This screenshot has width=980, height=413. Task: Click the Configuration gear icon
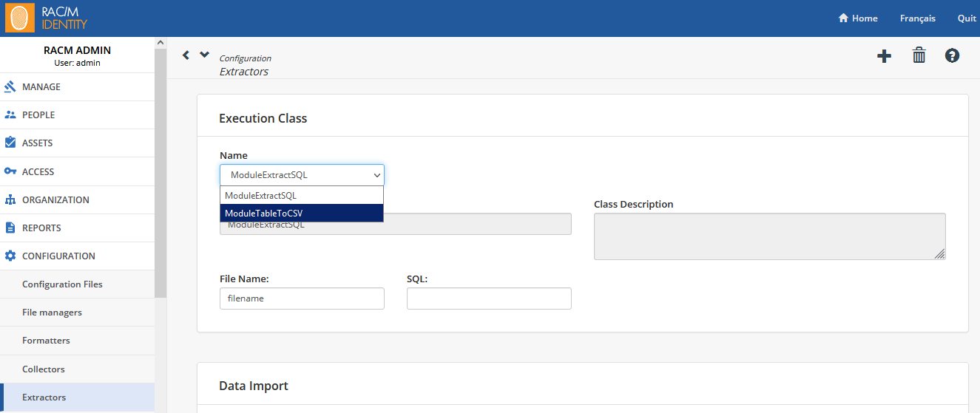coord(10,256)
